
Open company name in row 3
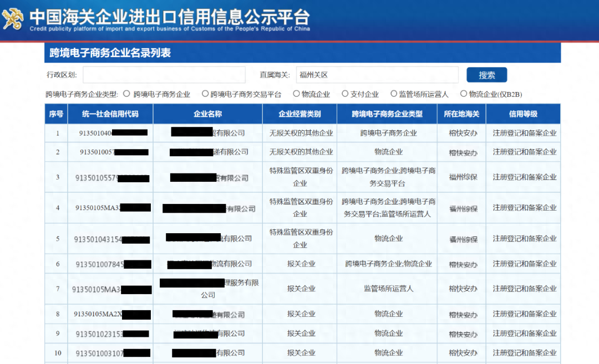(x=209, y=178)
